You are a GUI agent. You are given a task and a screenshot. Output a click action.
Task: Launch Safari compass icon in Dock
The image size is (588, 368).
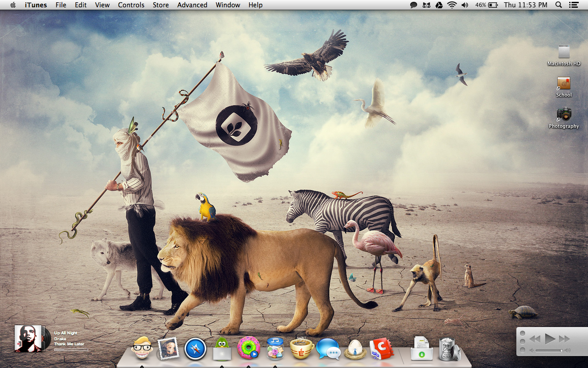195,349
